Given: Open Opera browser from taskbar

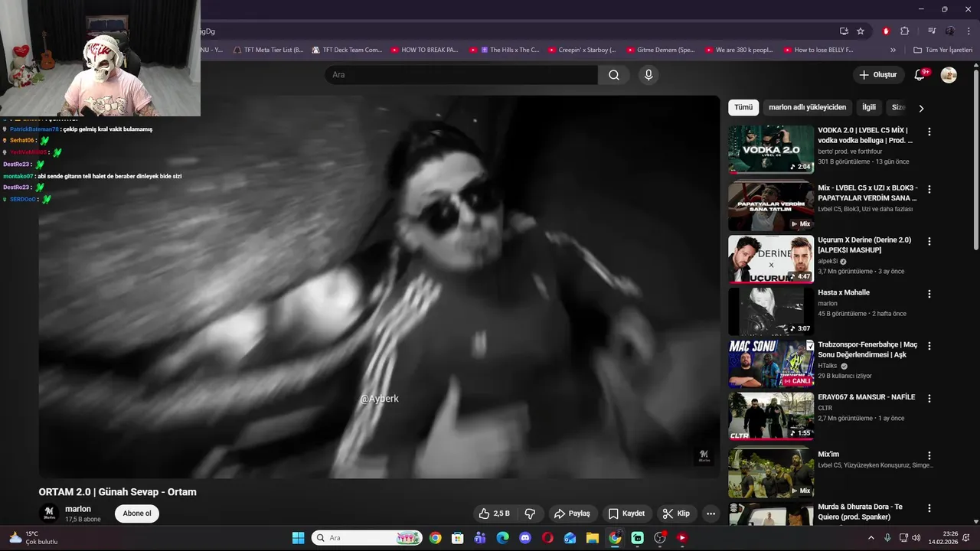Looking at the screenshot, I should pos(547,538).
